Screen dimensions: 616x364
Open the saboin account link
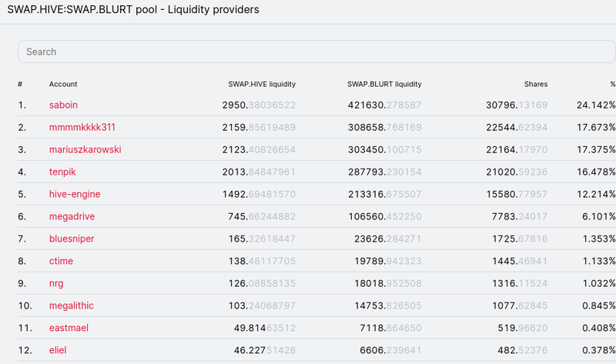(63, 105)
